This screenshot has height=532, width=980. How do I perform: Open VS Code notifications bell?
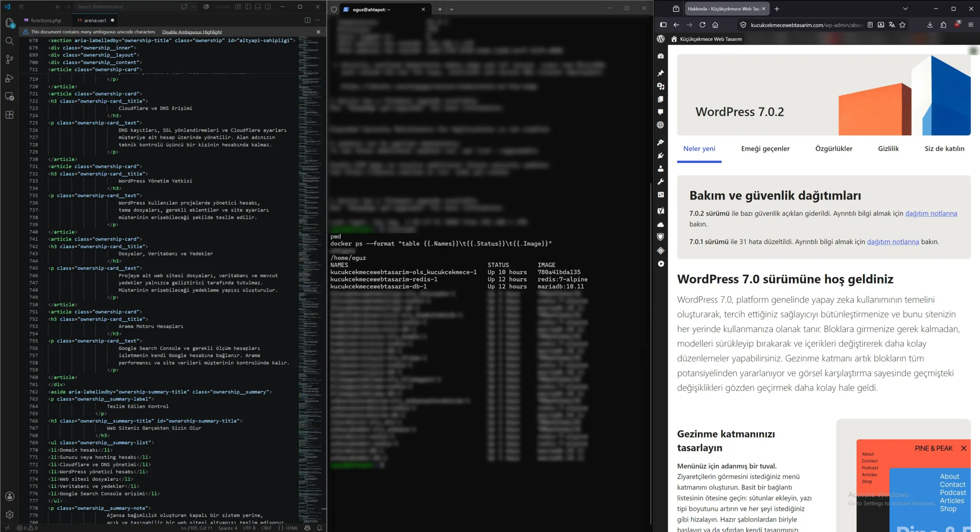(319, 528)
